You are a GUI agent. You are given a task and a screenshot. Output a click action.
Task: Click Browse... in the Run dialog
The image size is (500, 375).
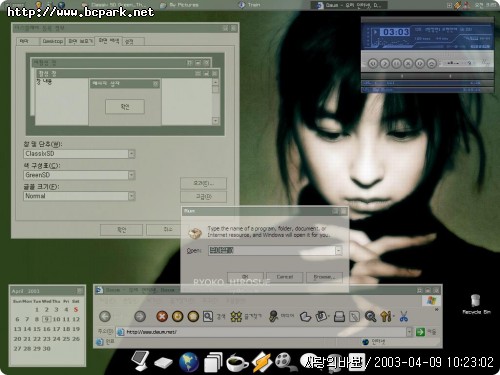(x=324, y=277)
